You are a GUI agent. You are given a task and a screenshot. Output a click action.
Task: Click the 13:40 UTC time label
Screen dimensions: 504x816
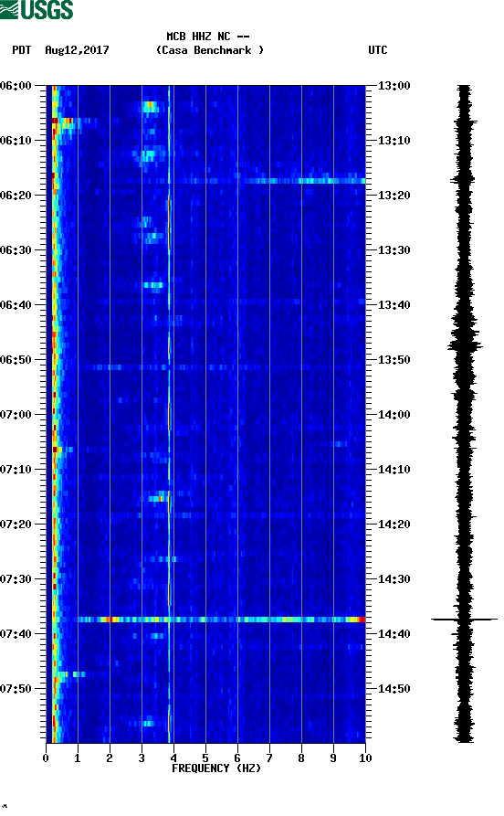tap(394, 305)
